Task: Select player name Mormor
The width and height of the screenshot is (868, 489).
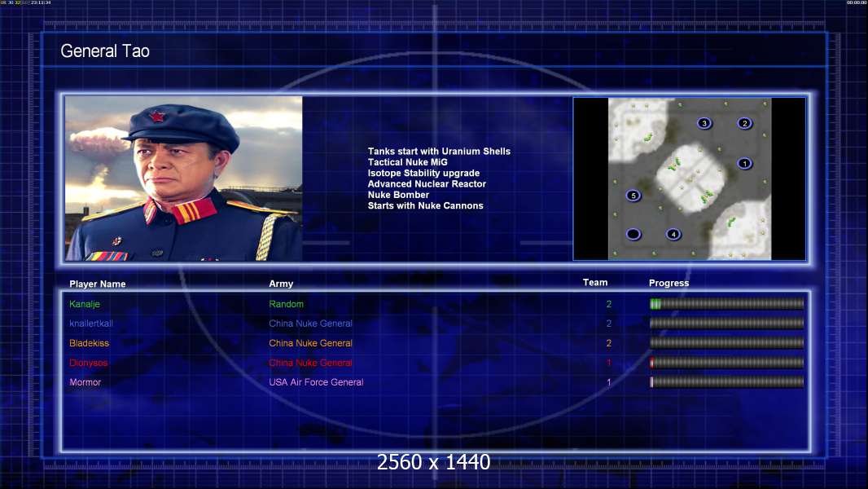Action: (85, 382)
